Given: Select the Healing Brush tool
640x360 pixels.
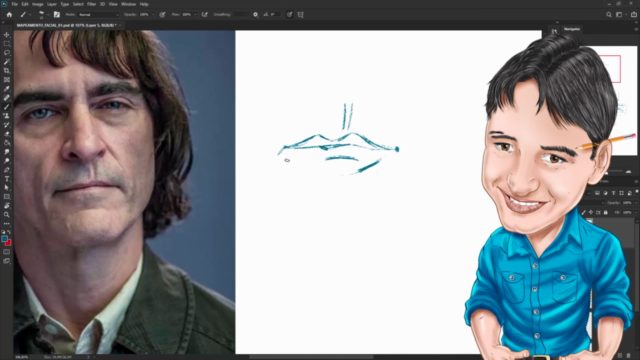Looking at the screenshot, I should [7, 98].
